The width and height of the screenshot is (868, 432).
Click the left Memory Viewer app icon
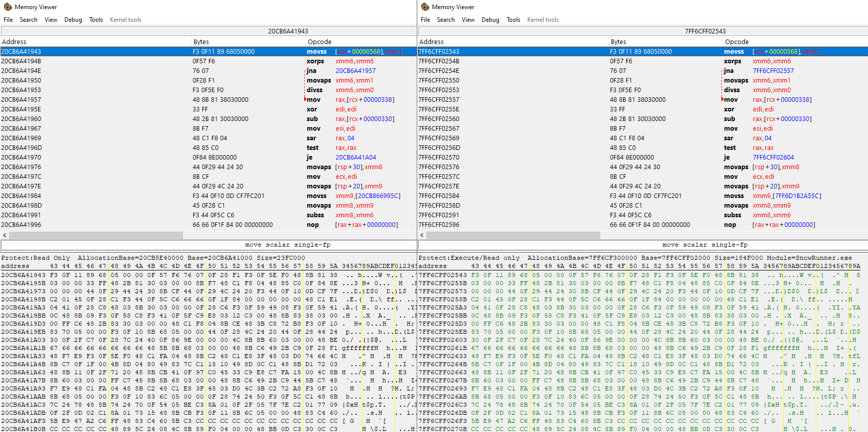(8, 7)
